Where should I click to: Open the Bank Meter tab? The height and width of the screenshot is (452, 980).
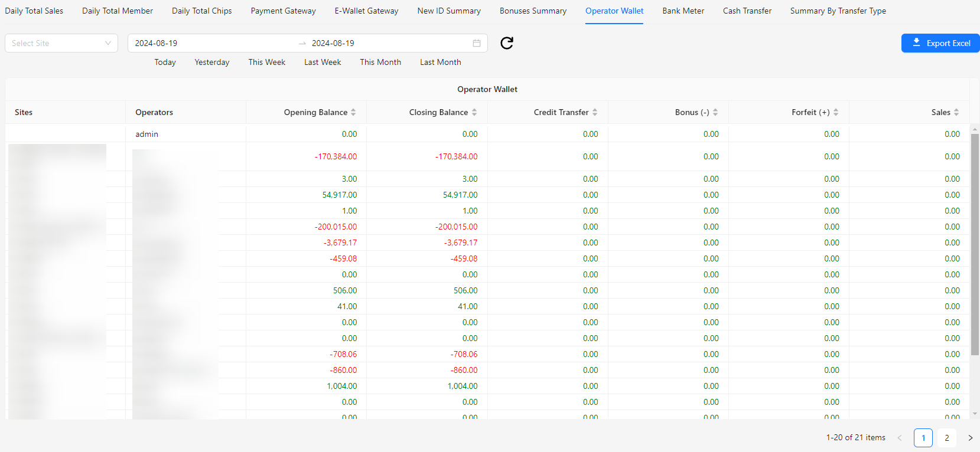tap(683, 11)
